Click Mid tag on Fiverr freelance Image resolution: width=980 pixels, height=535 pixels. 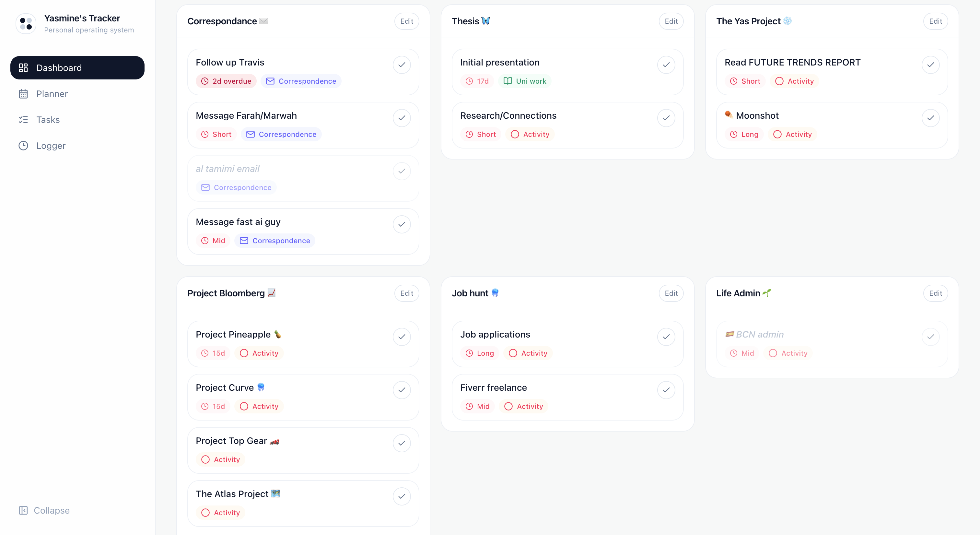477,406
